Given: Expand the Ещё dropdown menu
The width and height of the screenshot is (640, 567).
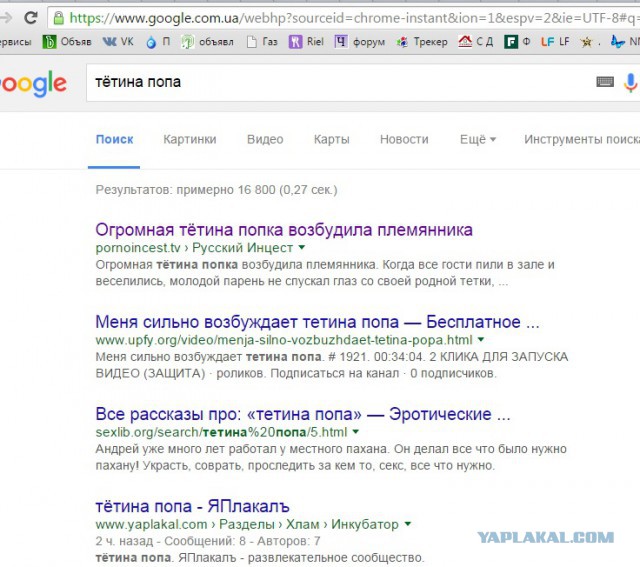Looking at the screenshot, I should (478, 140).
